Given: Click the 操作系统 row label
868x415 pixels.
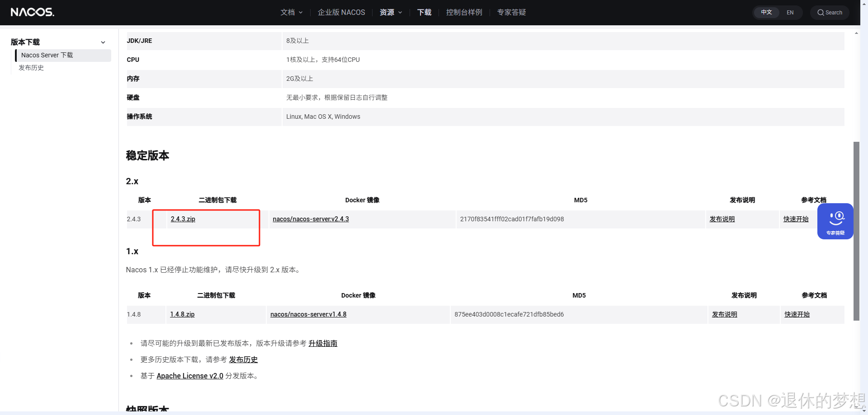Looking at the screenshot, I should [139, 117].
